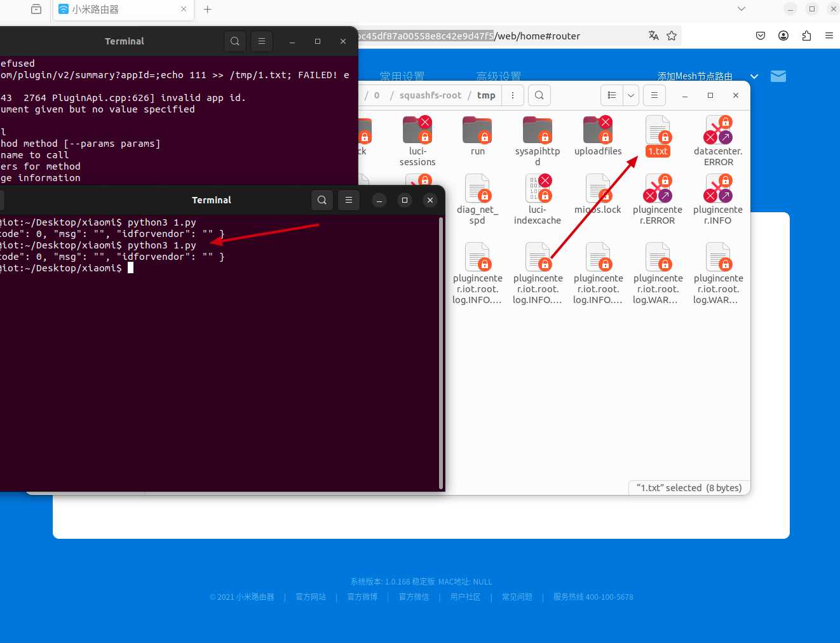Open 官方网站 footer link
Screen dimensions: 840x643
click(311, 597)
